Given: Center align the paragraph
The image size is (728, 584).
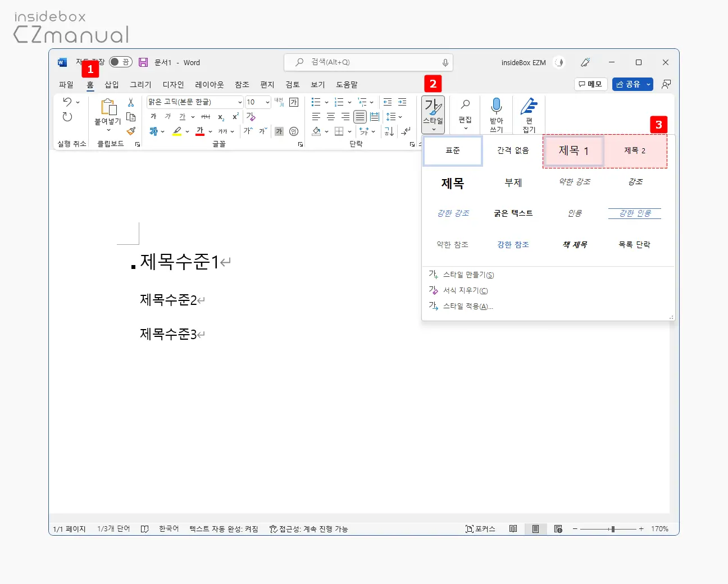Looking at the screenshot, I should [331, 117].
